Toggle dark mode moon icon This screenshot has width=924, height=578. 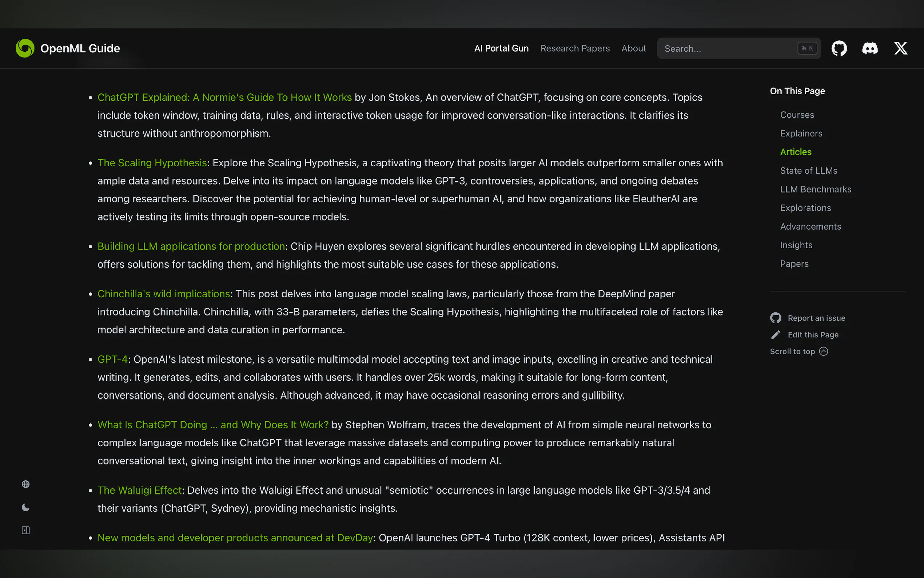(25, 507)
